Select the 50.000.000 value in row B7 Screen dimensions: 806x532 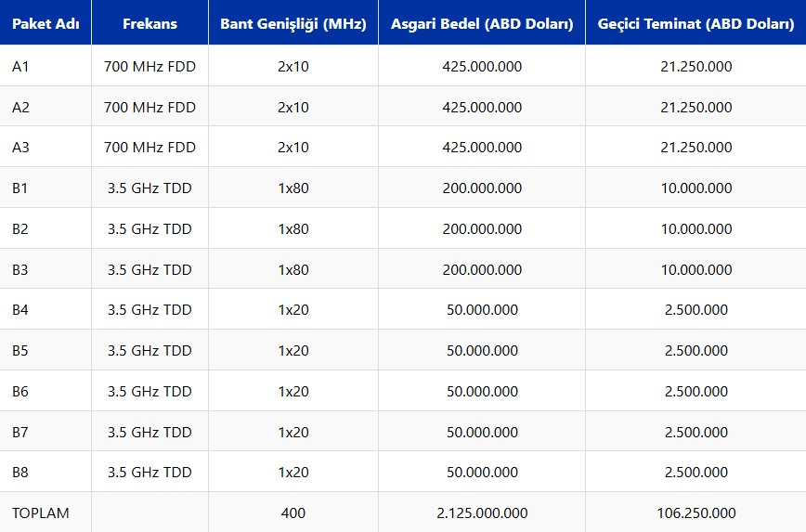(x=482, y=433)
